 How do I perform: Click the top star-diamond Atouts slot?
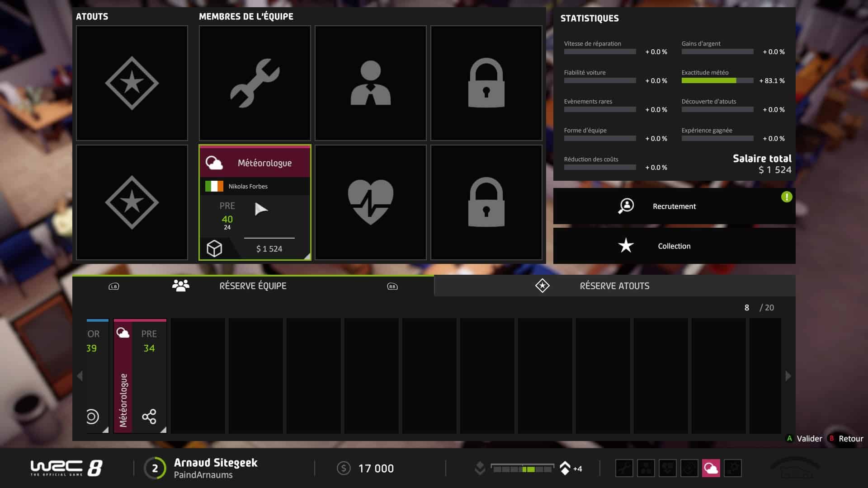pyautogui.click(x=132, y=83)
